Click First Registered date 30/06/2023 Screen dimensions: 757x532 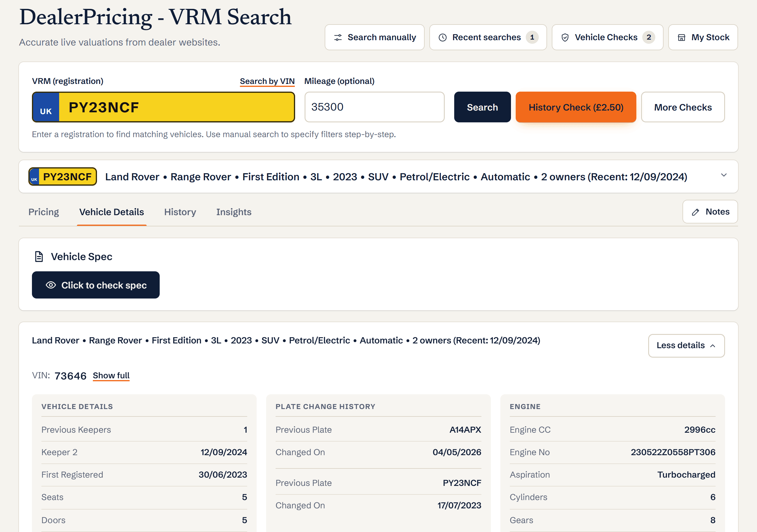click(x=223, y=474)
